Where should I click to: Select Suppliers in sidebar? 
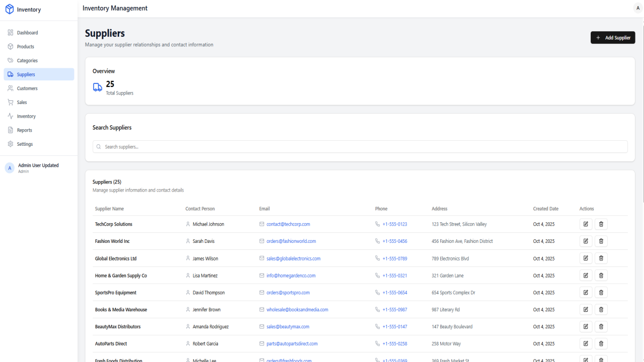pyautogui.click(x=39, y=74)
